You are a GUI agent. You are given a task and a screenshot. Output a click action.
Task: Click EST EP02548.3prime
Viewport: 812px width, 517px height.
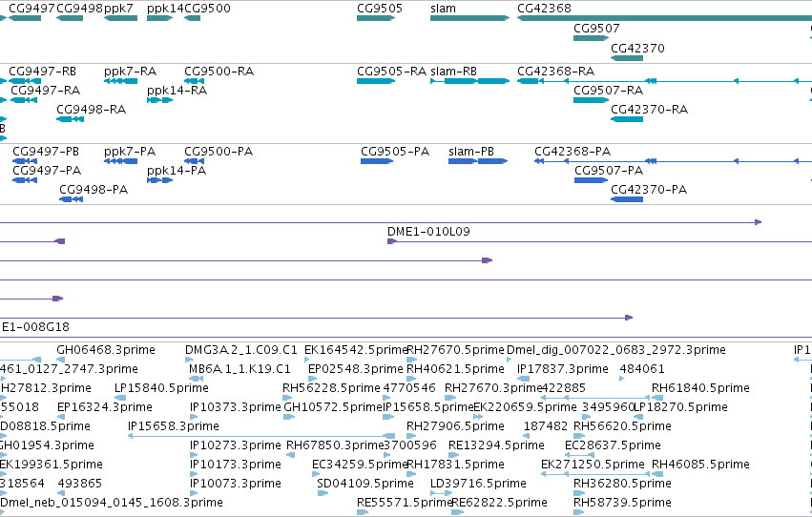point(312,379)
